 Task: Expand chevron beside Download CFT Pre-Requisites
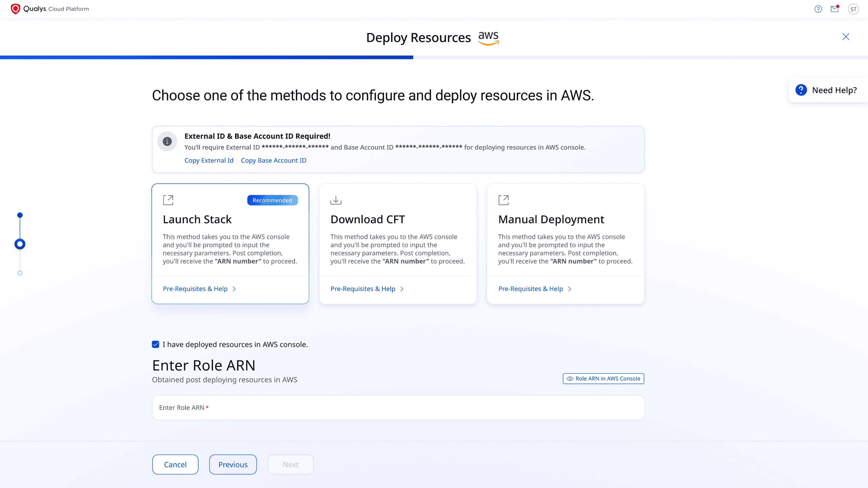[x=402, y=289]
